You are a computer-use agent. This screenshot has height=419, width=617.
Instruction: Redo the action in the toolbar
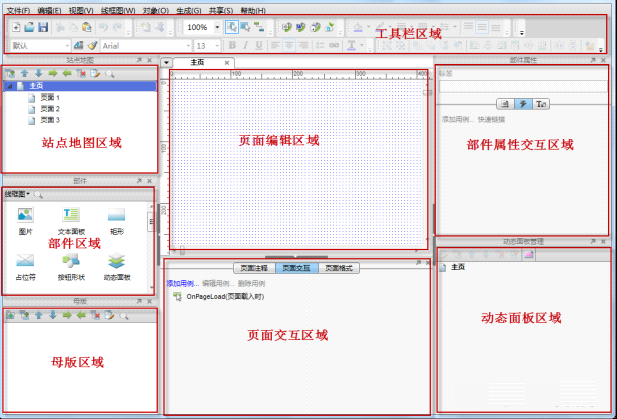click(117, 27)
